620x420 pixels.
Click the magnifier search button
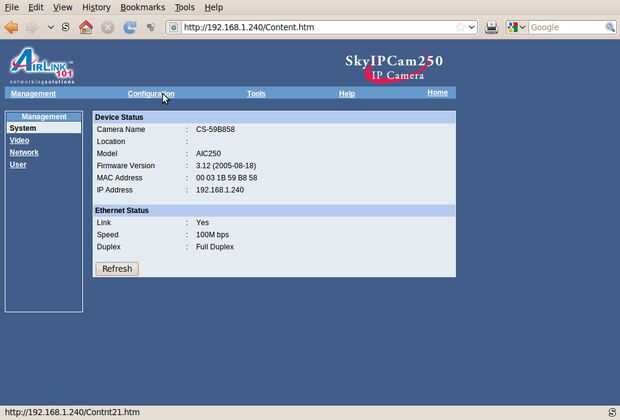(610, 27)
